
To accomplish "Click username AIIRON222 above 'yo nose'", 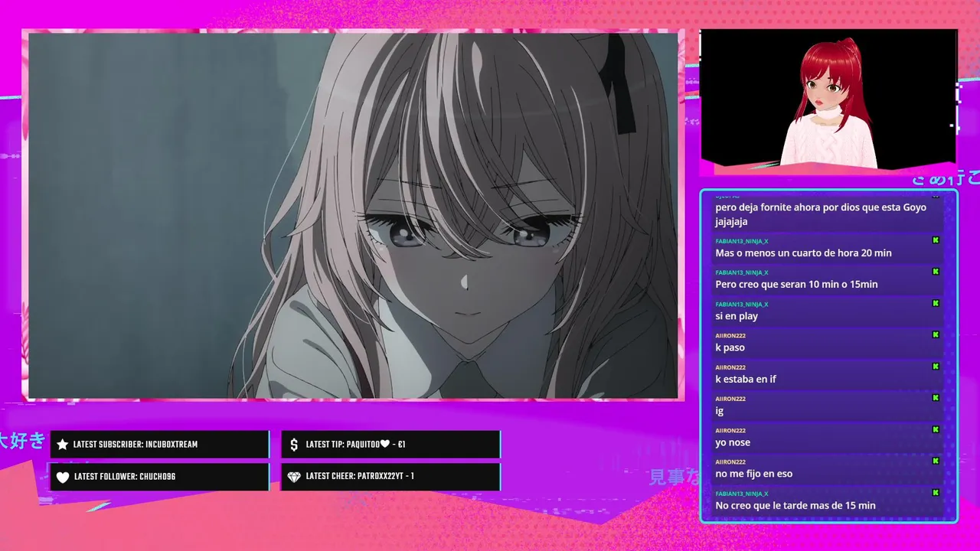I will click(730, 430).
